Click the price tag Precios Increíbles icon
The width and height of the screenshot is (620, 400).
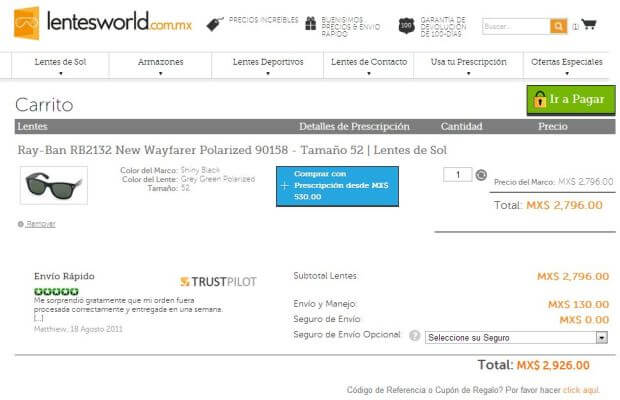pos(215,24)
